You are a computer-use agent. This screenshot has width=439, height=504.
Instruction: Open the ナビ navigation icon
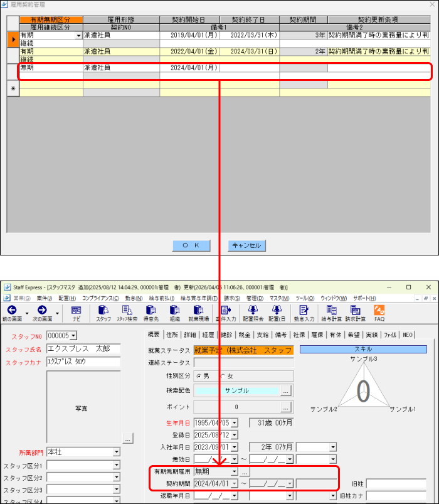(76, 313)
